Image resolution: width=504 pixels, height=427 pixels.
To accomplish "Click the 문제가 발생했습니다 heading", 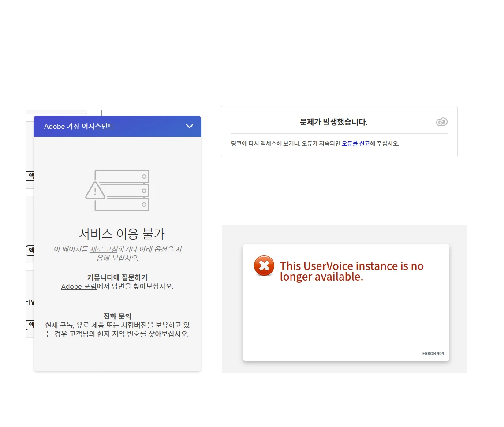I will (333, 122).
